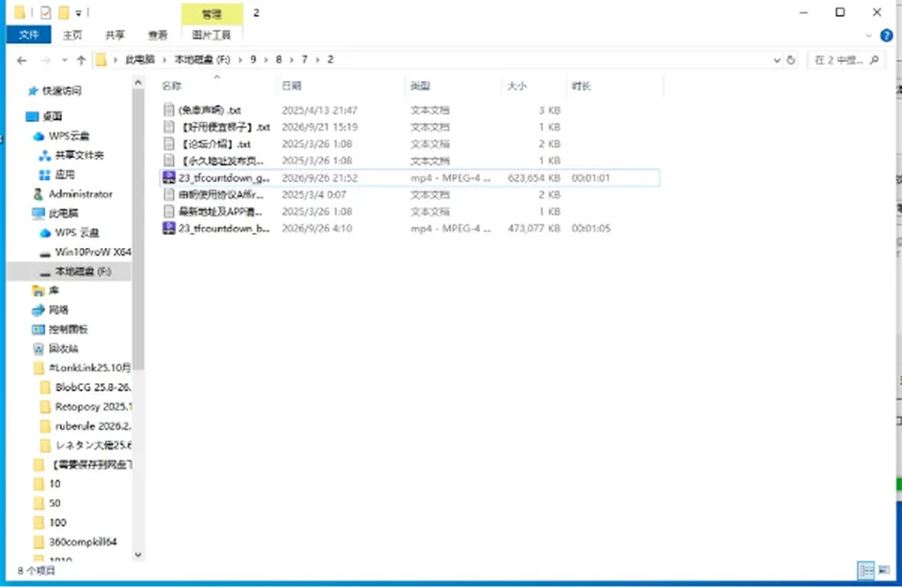Select the 23_tfcountdown_g video file icon
The height and width of the screenshot is (588, 902).
(x=168, y=178)
